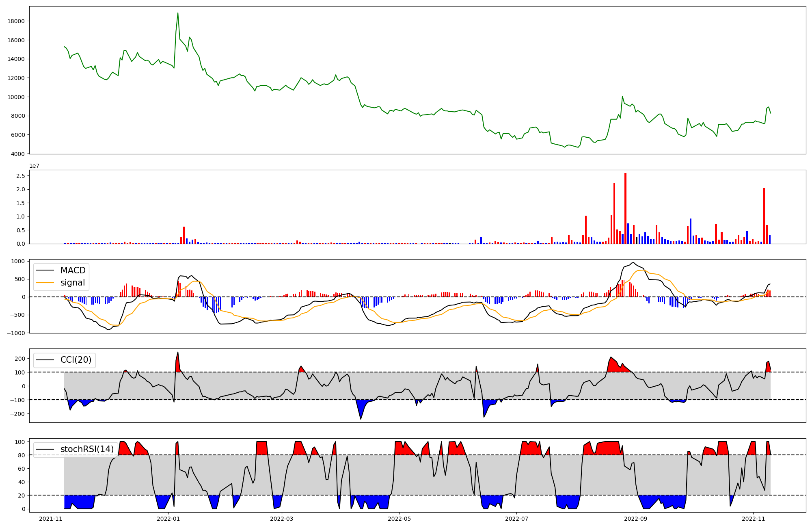Image resolution: width=812 pixels, height=528 pixels.
Task: Click the 2.5 volume axis tick label
Action: 21,176
